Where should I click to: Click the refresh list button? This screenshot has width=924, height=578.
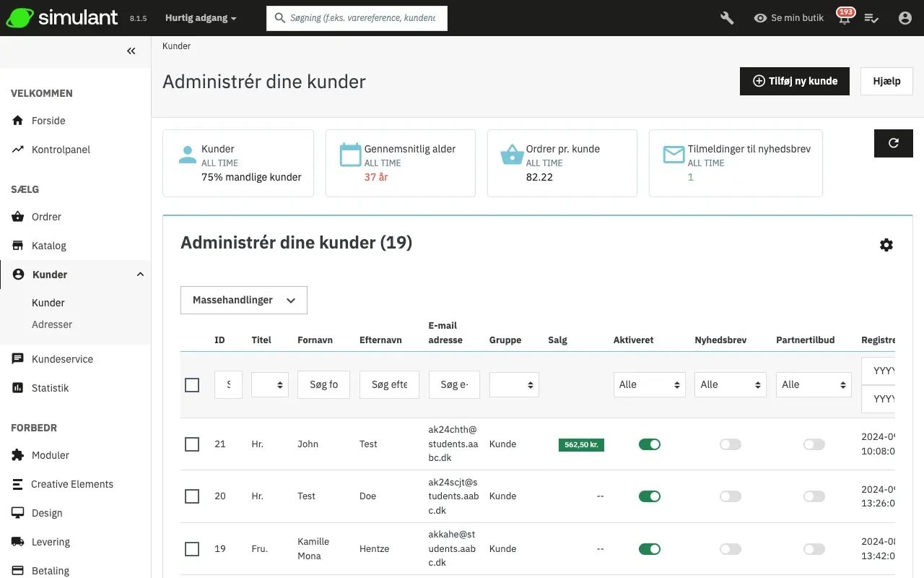(893, 143)
